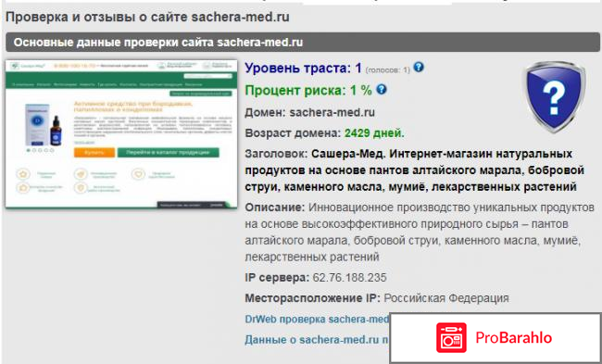602x364 pixels.
Task: Click the (голосов: 1) vote count
Action: [x=388, y=70]
